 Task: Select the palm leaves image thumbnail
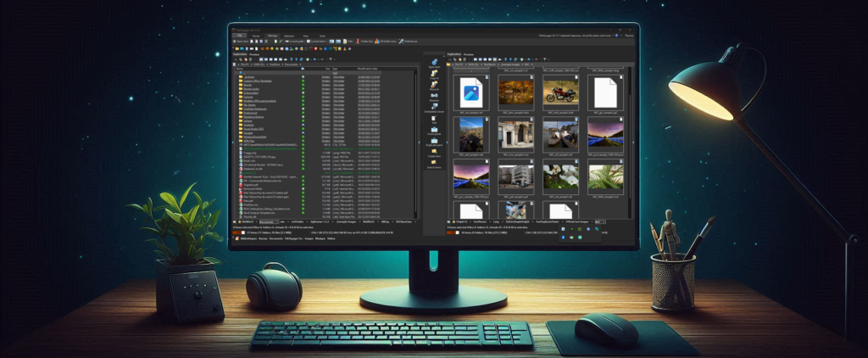point(605,176)
